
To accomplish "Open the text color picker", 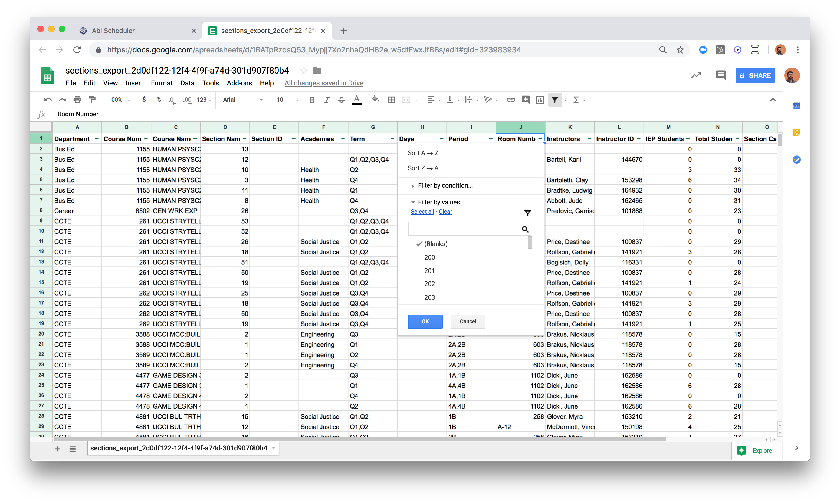I will [356, 100].
